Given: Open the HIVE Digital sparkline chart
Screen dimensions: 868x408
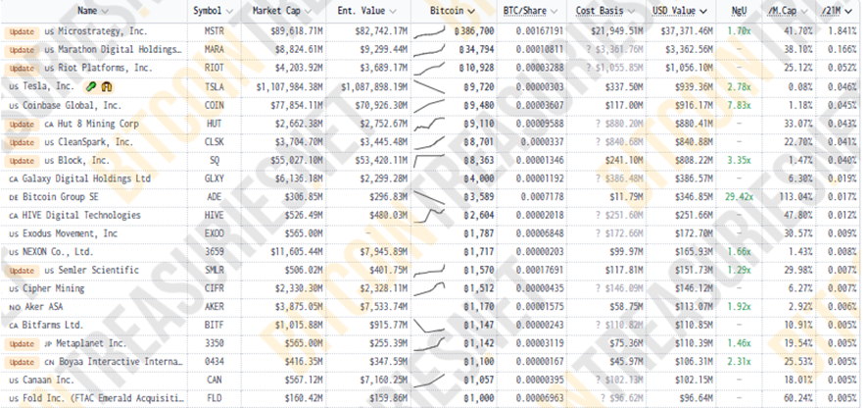Looking at the screenshot, I should pos(429,215).
